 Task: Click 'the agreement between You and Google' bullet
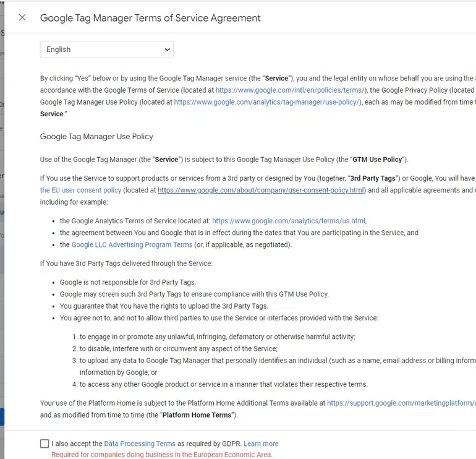tap(239, 233)
